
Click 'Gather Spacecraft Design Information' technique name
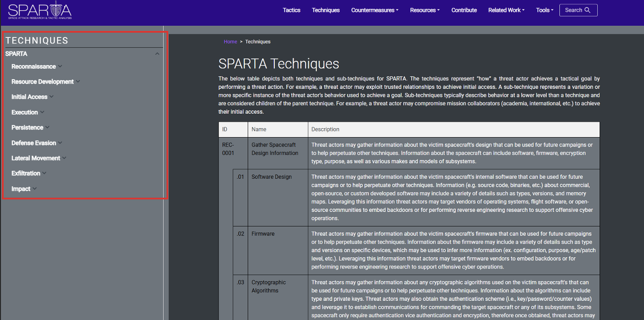[x=275, y=149]
